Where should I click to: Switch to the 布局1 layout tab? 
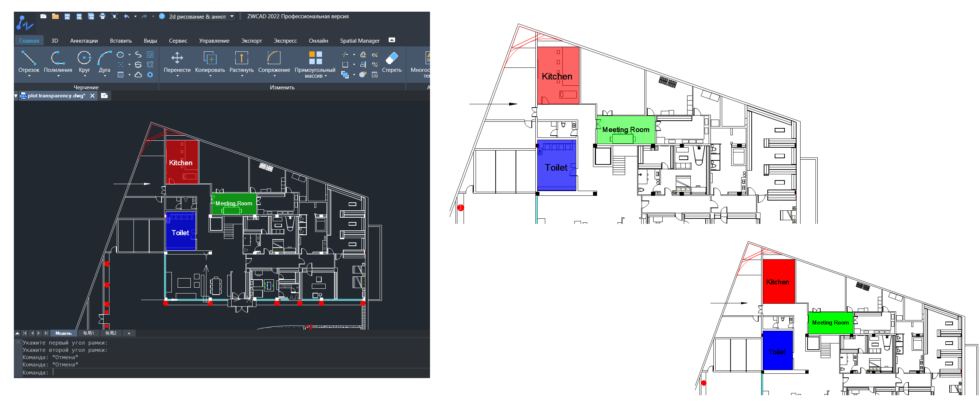click(89, 334)
